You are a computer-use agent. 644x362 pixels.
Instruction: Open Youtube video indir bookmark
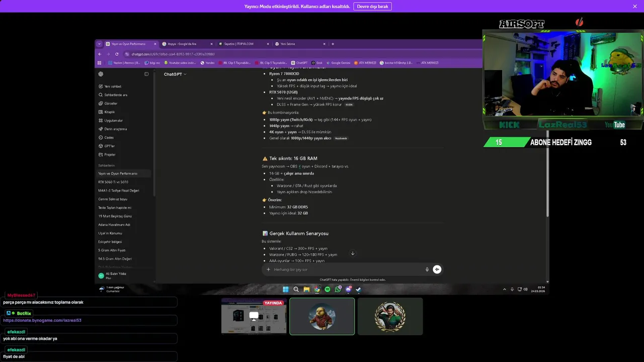[x=180, y=63]
